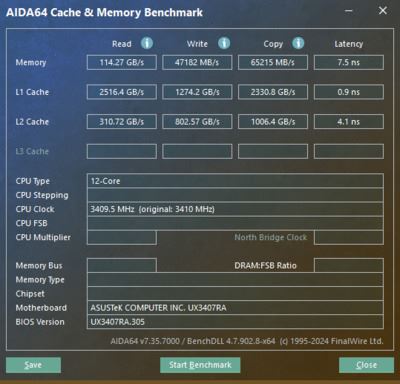Select L1 Cache Latency 0.9 ns
400x384 pixels.
click(x=349, y=92)
